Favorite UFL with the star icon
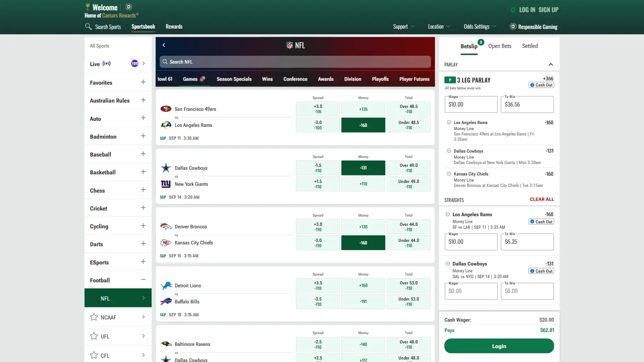Image resolution: width=644 pixels, height=362 pixels. point(94,336)
